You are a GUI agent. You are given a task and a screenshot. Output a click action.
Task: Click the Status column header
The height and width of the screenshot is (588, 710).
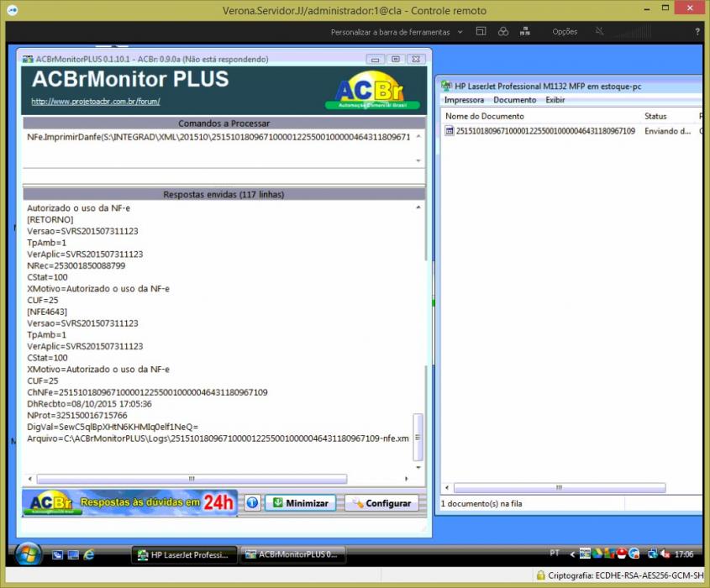click(655, 116)
